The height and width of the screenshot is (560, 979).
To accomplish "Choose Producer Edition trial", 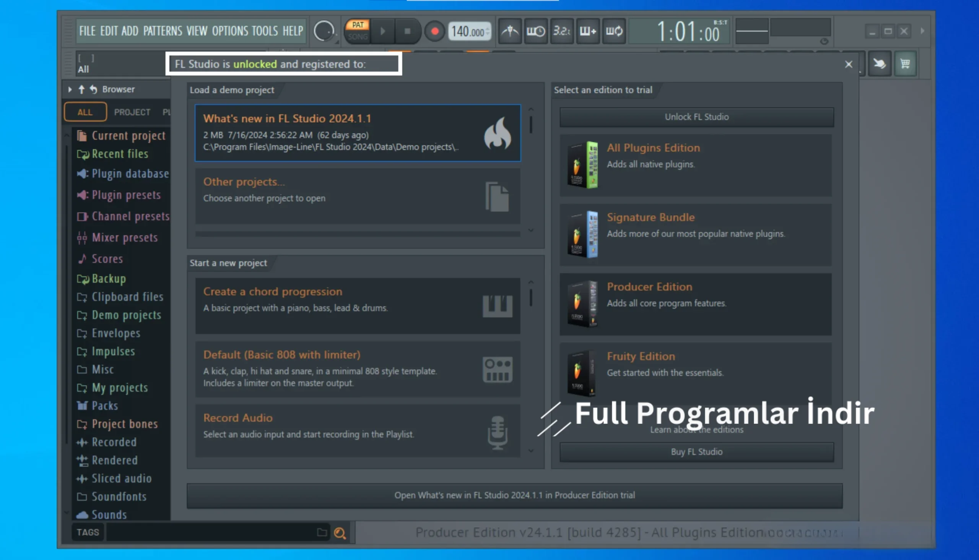I will pos(696,304).
